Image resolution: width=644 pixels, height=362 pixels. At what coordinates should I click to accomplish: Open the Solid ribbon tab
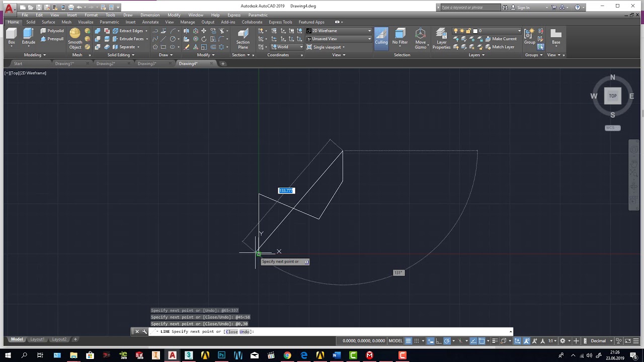point(31,22)
